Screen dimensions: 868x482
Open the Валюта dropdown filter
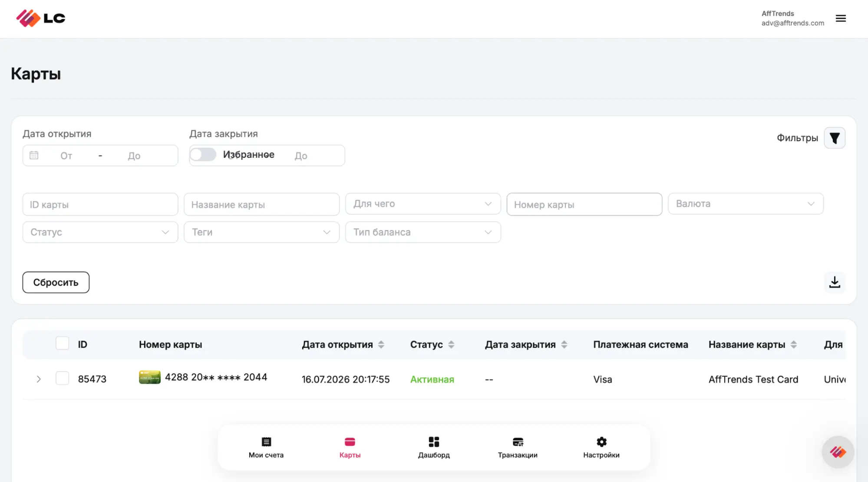pos(746,204)
